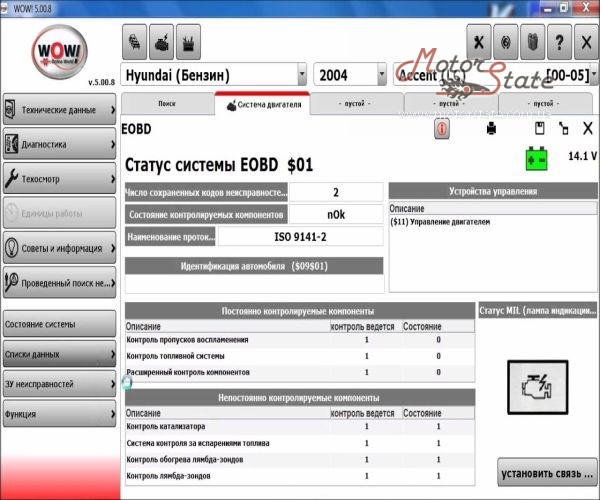Click the nOk component status value
The width and height of the screenshot is (600, 500).
(336, 214)
